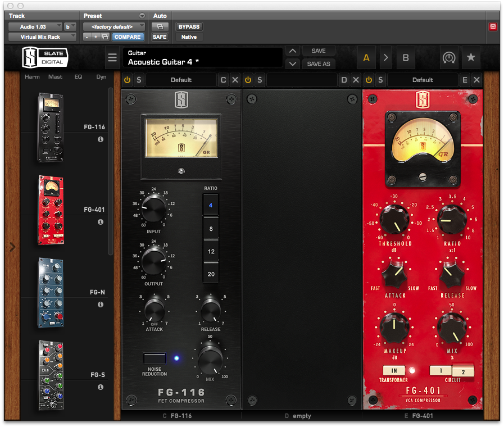The width and height of the screenshot is (504, 427).
Task: Show info for FG-401 in library
Action: pos(101,222)
